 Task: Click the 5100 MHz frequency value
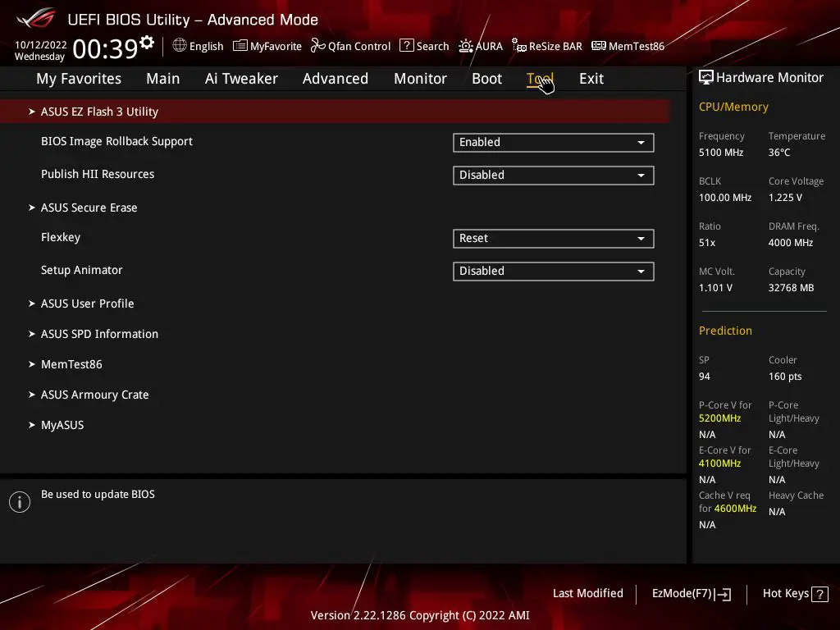point(721,152)
